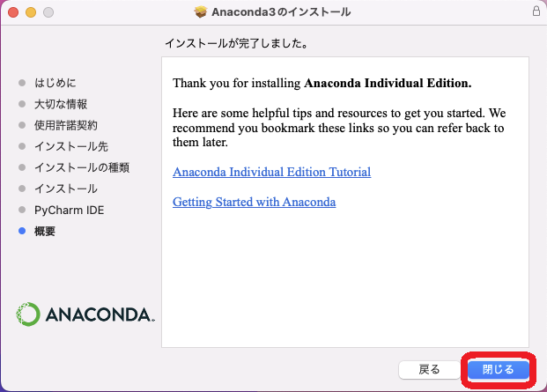547x392 pixels.
Task: Click the Anaconda3のインストール window title
Action: pyautogui.click(x=281, y=12)
